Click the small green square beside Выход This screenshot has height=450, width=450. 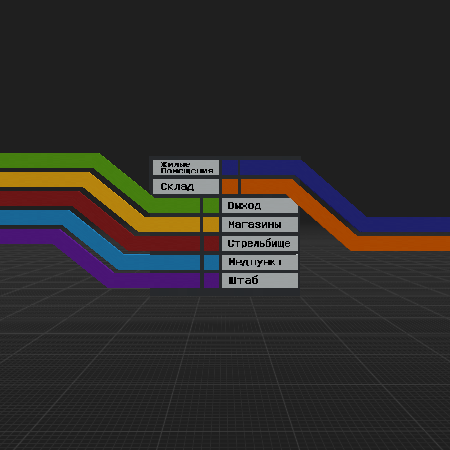(x=211, y=205)
